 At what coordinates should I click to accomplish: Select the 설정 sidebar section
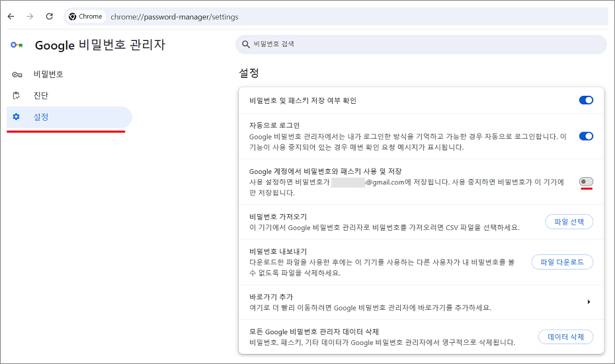point(69,117)
